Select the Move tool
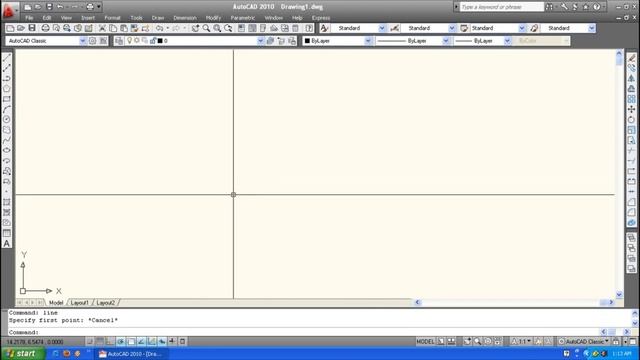Viewport: 640px width, 360px height. click(x=631, y=109)
